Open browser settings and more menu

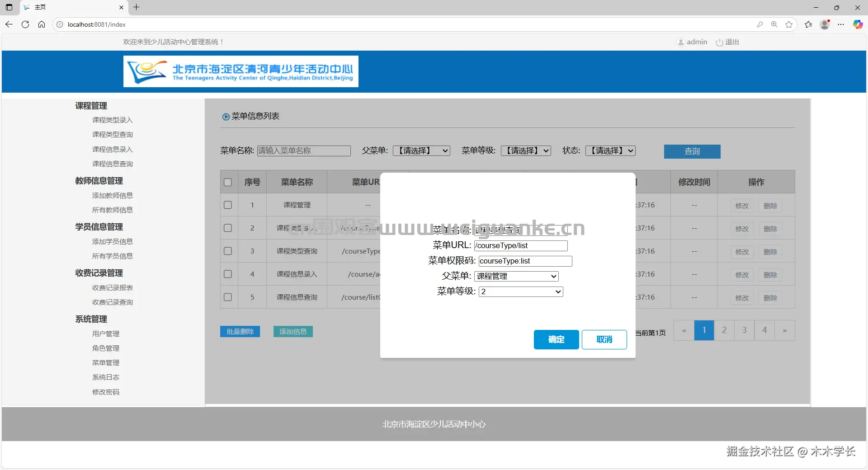point(841,24)
